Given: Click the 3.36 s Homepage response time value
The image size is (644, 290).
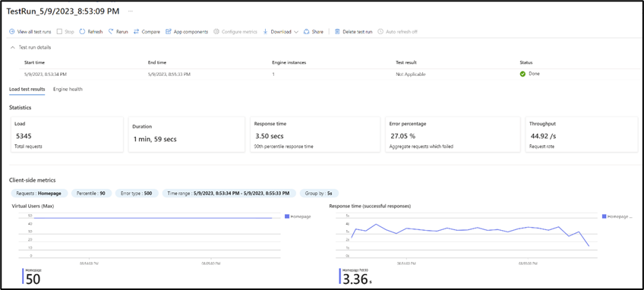Looking at the screenshot, I should pos(358,279).
